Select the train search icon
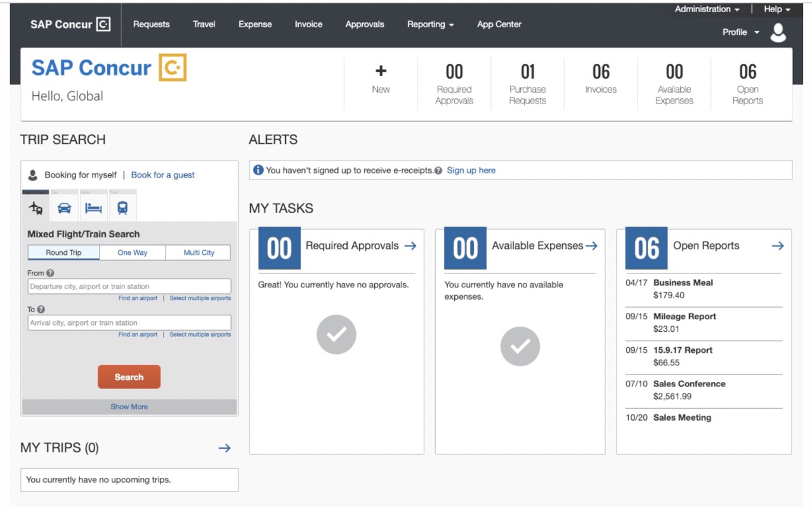 [x=122, y=207]
